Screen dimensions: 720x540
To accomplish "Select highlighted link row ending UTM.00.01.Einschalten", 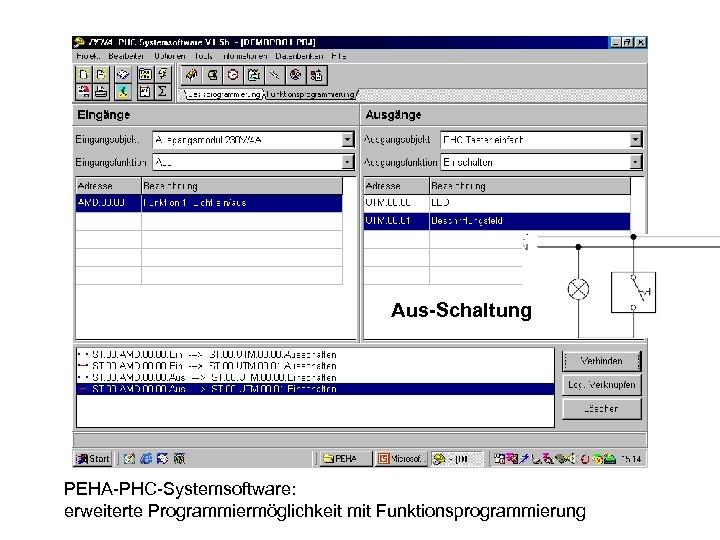I will pos(315,389).
